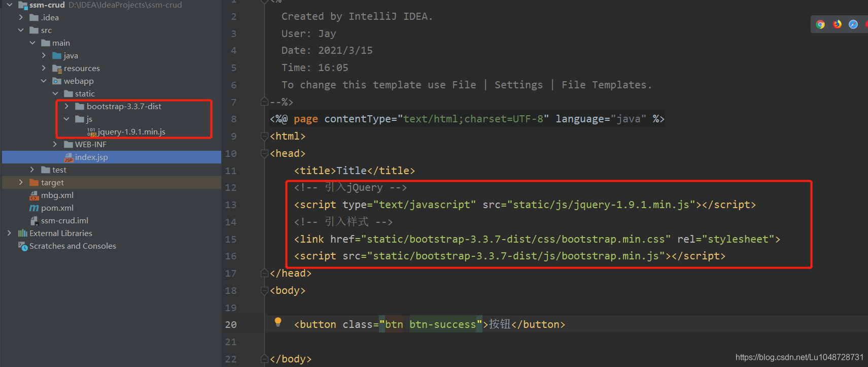Click the ssm-crud project root folder icon

tap(23, 5)
